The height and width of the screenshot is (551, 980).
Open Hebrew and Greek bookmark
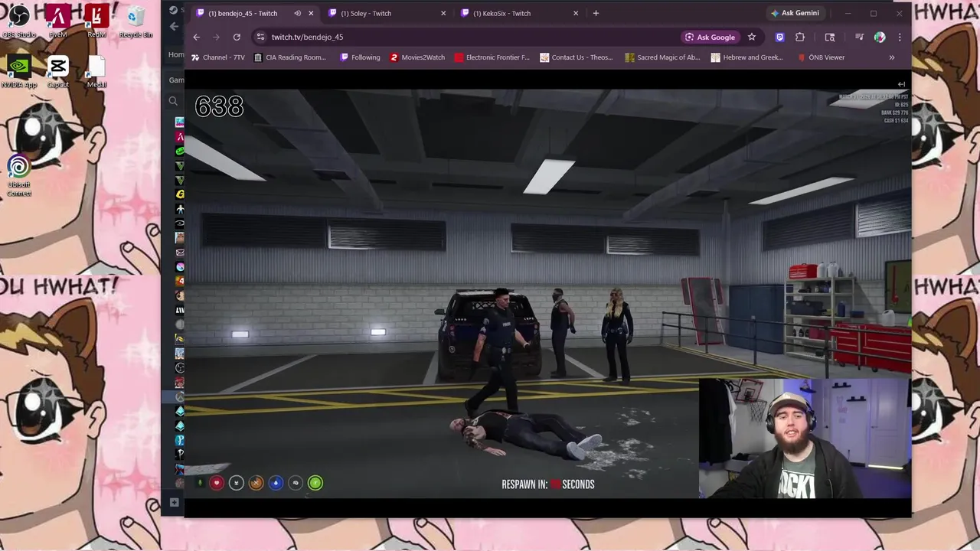coord(746,57)
